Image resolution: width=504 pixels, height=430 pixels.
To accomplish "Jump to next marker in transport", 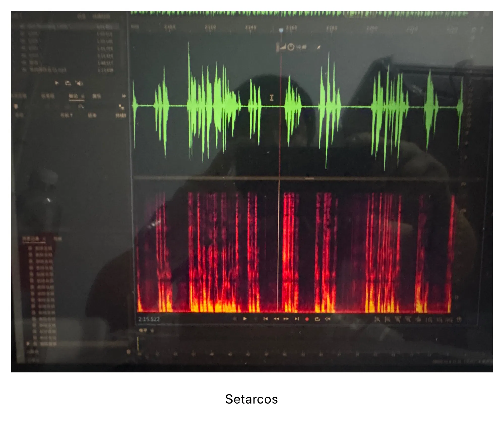I will [x=297, y=319].
